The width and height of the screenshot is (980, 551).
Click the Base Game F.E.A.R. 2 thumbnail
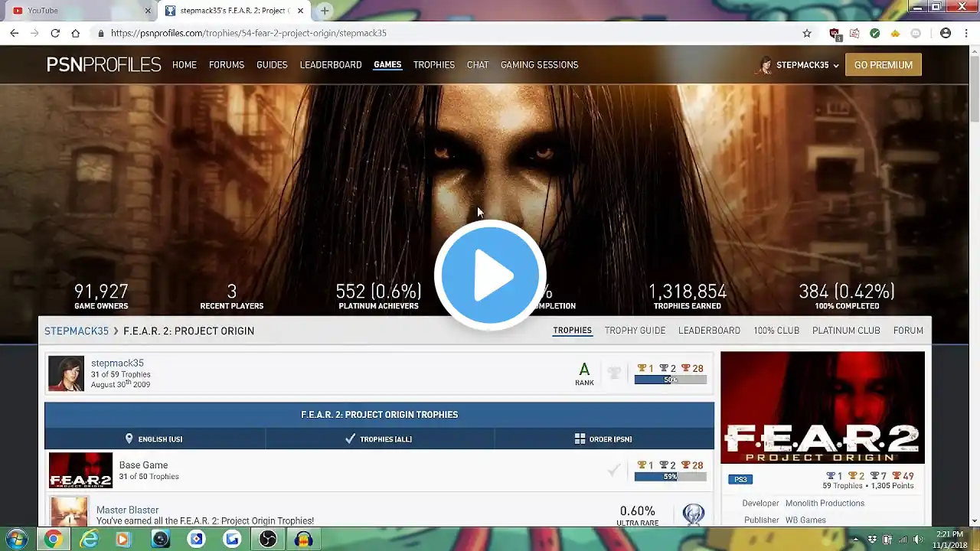(x=80, y=471)
